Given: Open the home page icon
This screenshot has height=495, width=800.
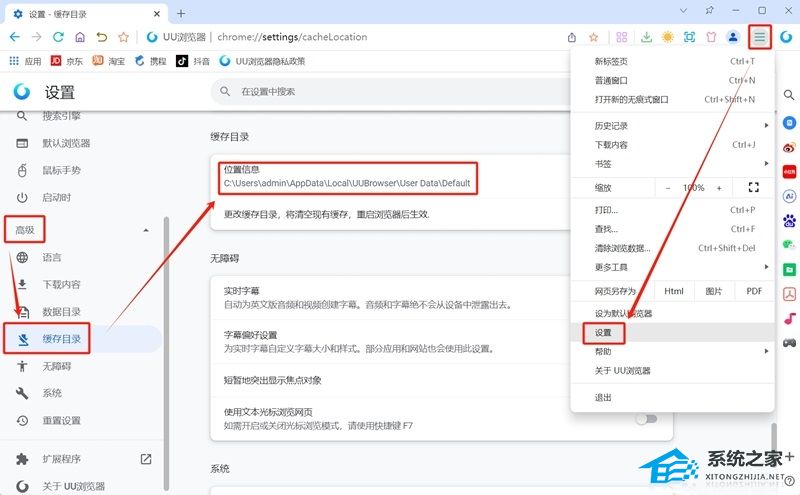Looking at the screenshot, I should (x=80, y=37).
